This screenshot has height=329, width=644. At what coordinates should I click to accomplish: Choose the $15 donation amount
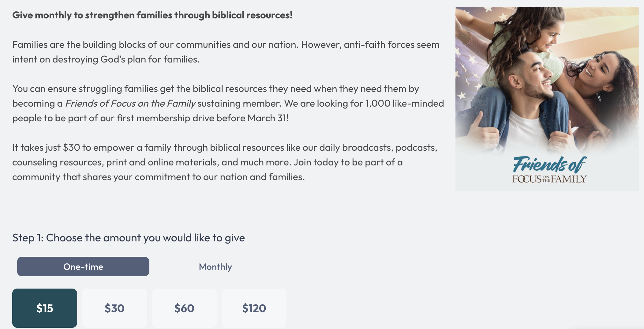(45, 308)
